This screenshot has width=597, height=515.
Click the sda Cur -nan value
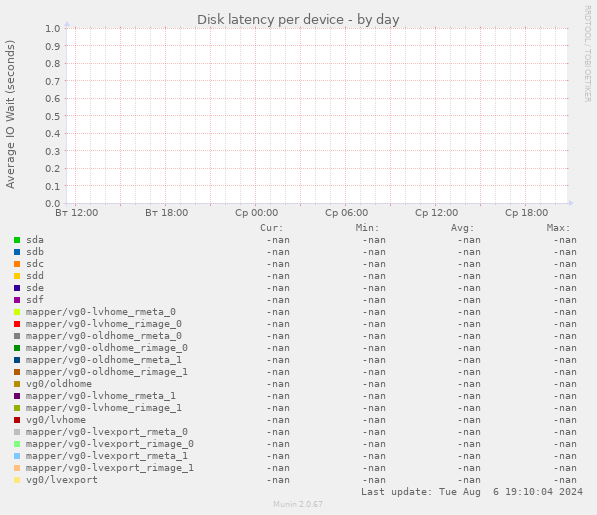pos(278,240)
